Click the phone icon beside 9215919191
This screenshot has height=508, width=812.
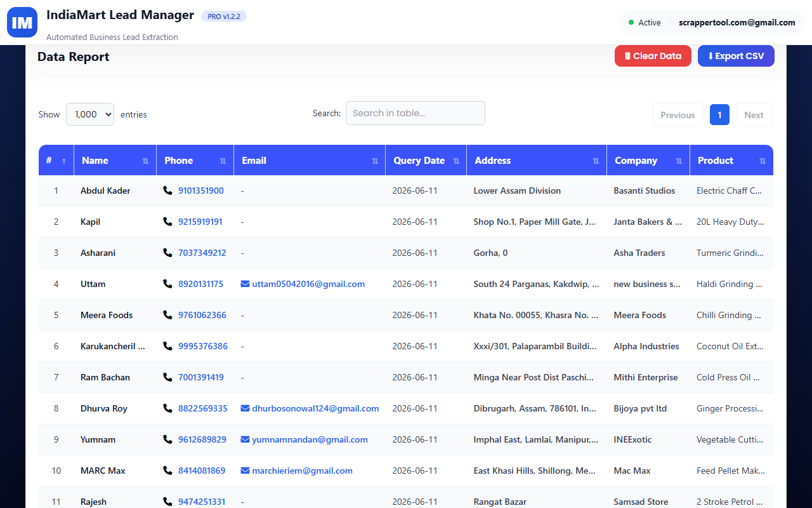click(167, 222)
